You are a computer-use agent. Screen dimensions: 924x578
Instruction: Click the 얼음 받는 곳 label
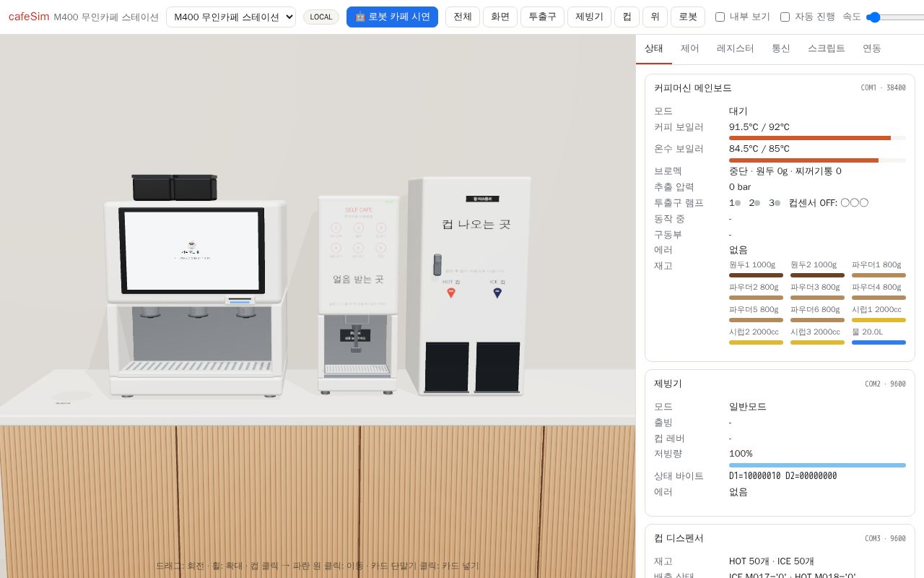[358, 279]
